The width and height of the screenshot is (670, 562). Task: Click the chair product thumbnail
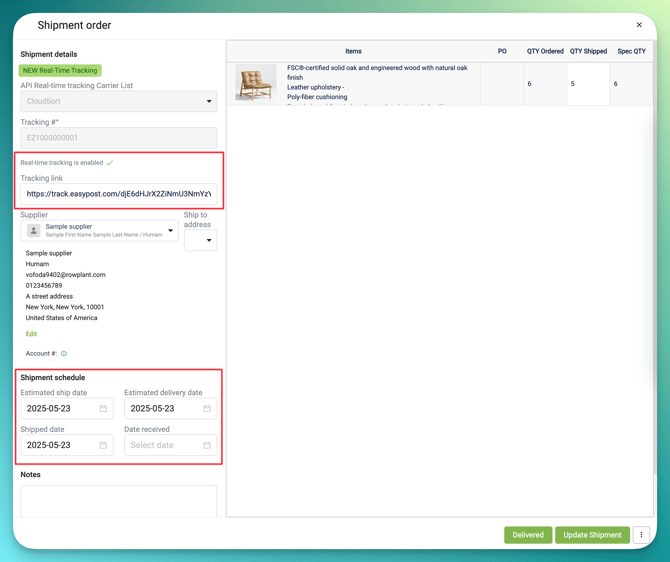256,83
